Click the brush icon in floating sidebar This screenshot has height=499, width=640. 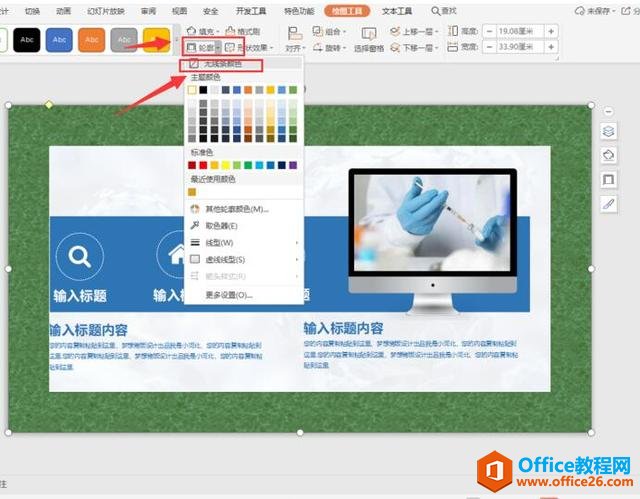click(609, 204)
